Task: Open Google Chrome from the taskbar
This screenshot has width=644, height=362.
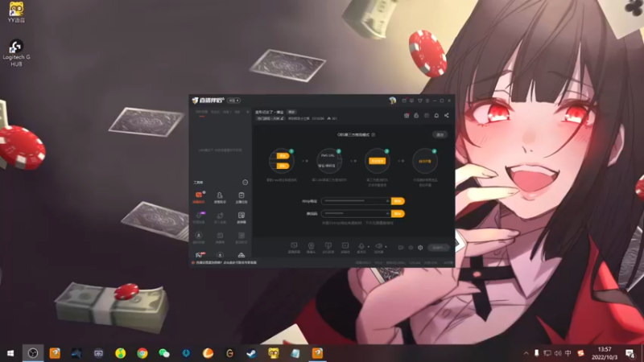Action: pos(142,353)
